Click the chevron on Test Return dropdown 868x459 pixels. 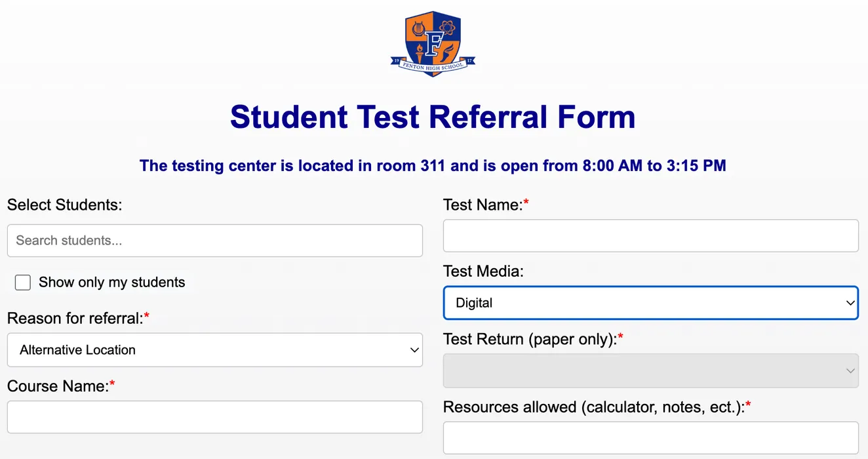850,371
